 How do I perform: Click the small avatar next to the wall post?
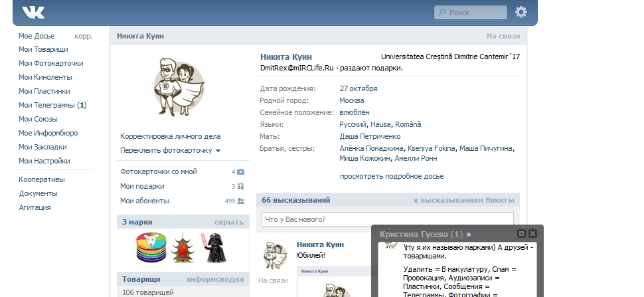coord(275,255)
